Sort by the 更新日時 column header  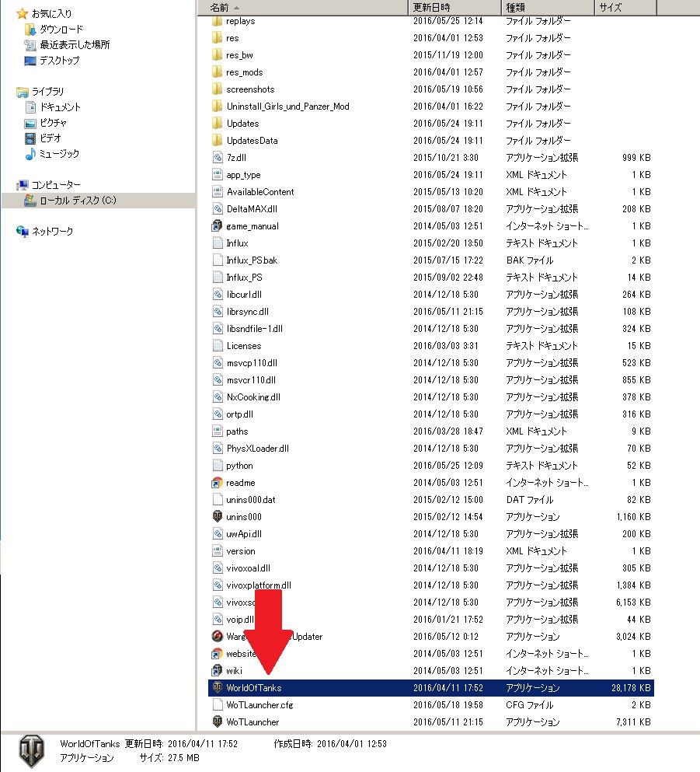[x=454, y=7]
